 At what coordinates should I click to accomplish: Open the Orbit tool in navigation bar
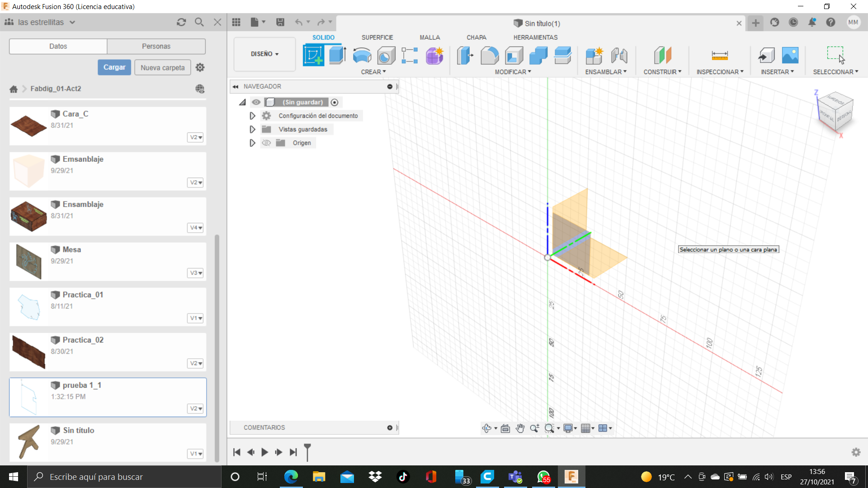click(487, 428)
